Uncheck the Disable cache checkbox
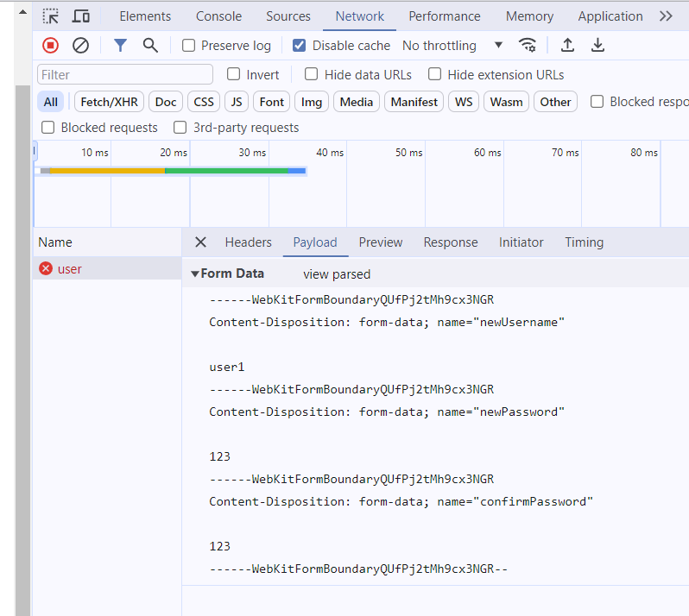The height and width of the screenshot is (616, 689). pos(300,45)
